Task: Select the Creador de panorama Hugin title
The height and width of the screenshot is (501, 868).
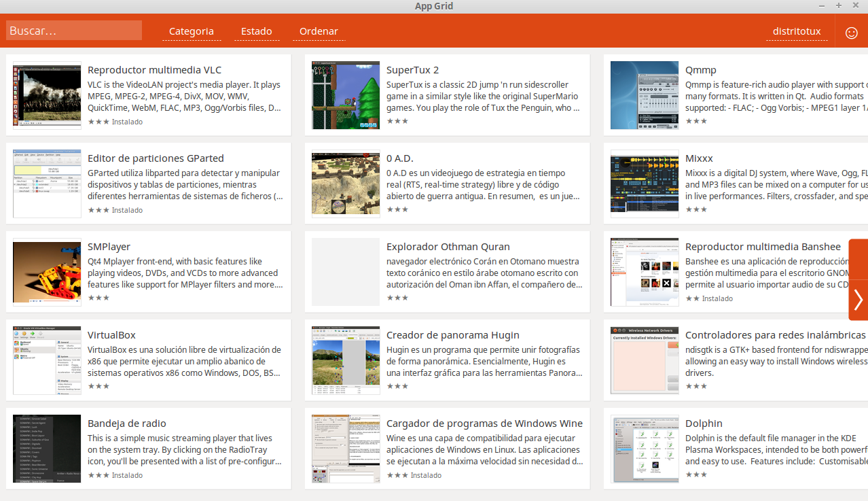Action: pyautogui.click(x=453, y=334)
